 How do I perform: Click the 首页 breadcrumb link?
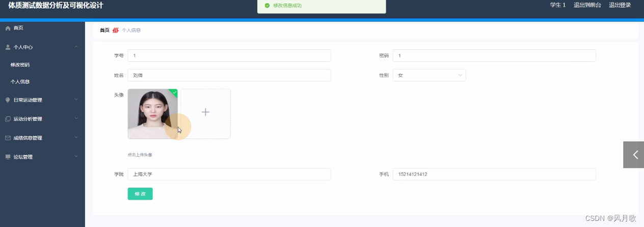[x=104, y=30]
